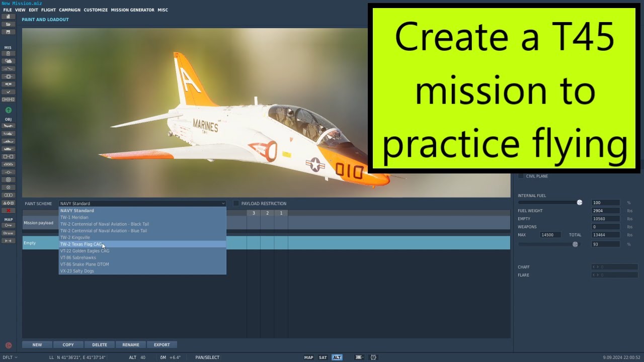Click the Open Mission folder icon
The height and width of the screenshot is (362, 644).
[8, 24]
